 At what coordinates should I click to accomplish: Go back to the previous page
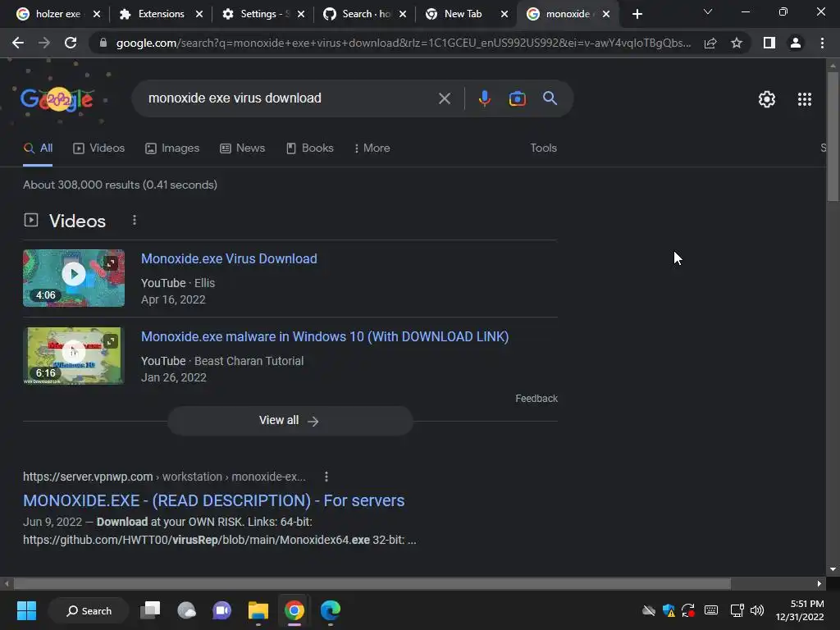pos(18,43)
